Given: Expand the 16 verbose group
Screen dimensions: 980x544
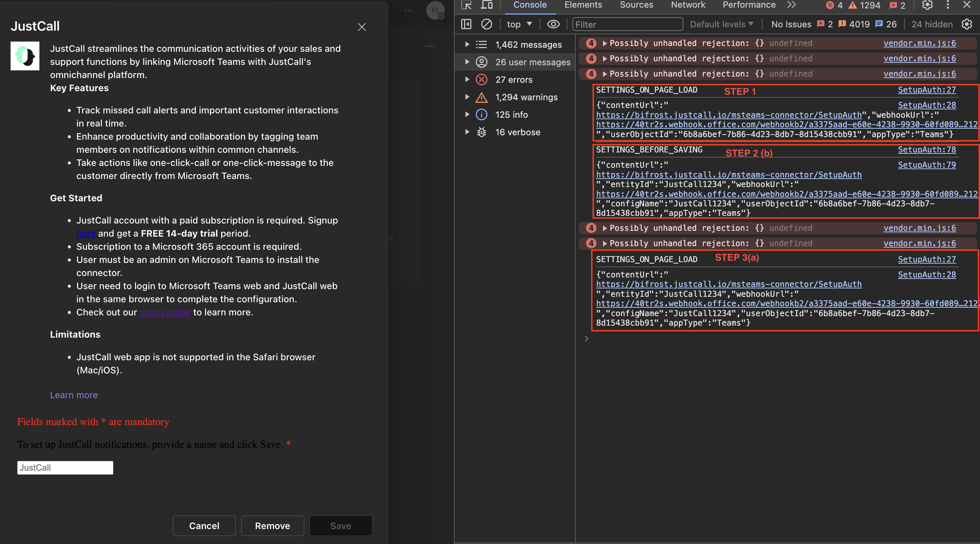Looking at the screenshot, I should pyautogui.click(x=467, y=132).
